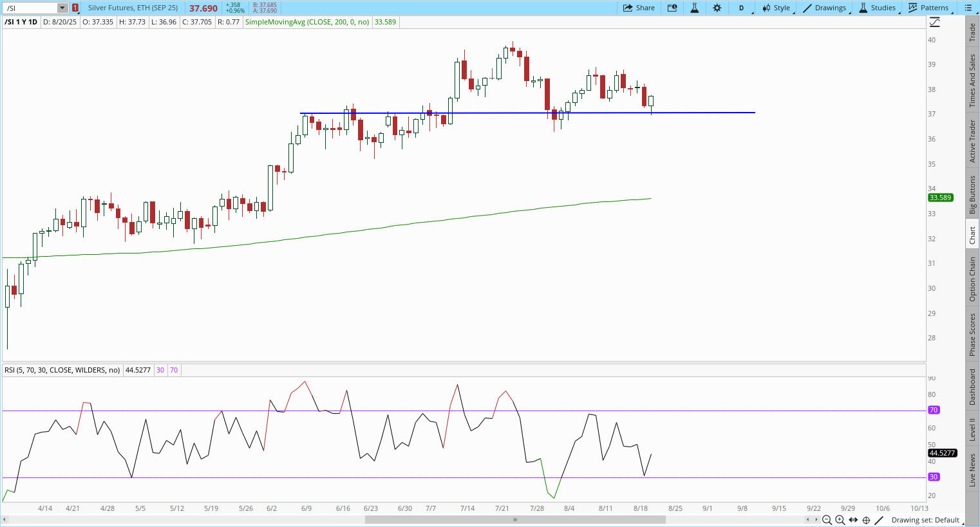Select the crosshair cursor icon
The width and height of the screenshot is (980, 527).
[867, 520]
